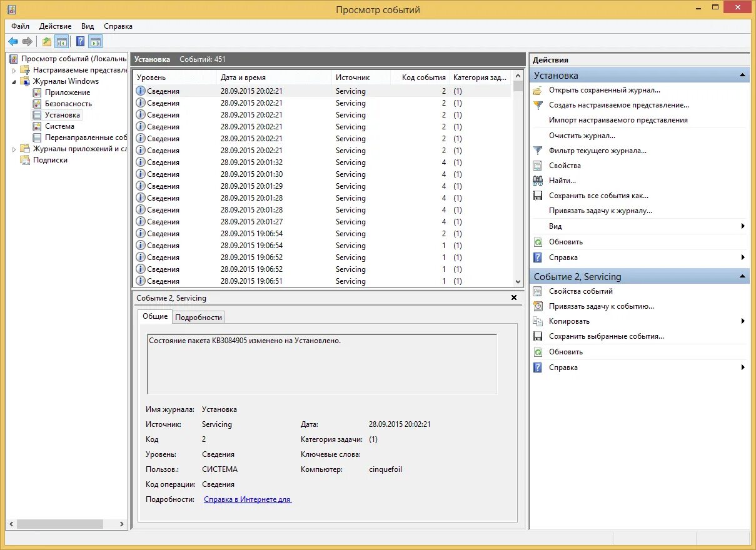Viewport: 756px width, 550px height.
Task: Open the Справка menu in menu bar
Action: click(118, 26)
